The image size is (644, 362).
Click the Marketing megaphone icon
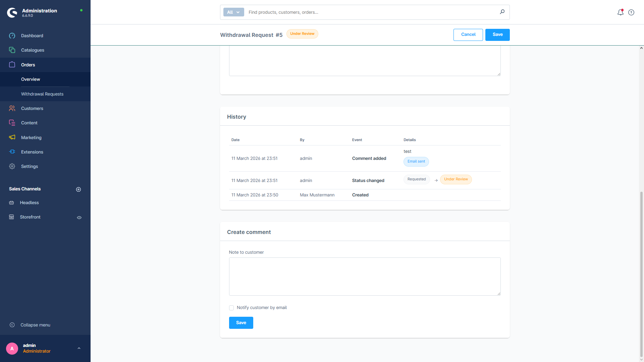(12, 137)
